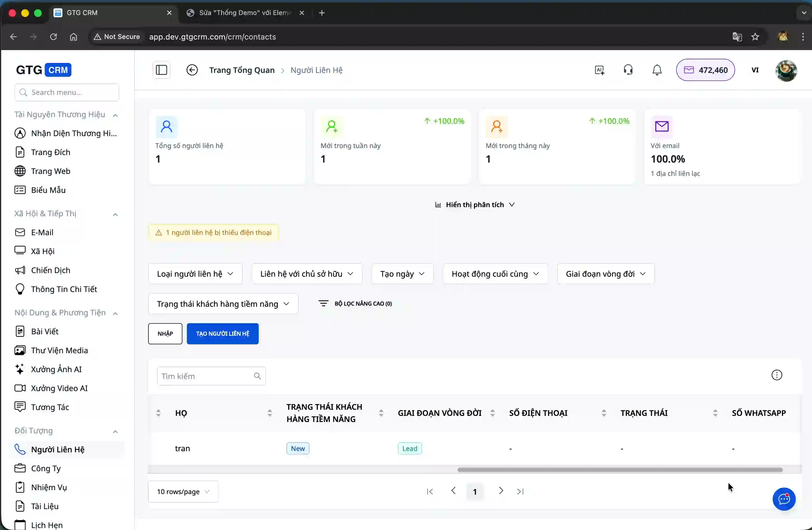This screenshot has width=812, height=530.
Task: Open the chat bubble in bottom corner
Action: pyautogui.click(x=784, y=499)
